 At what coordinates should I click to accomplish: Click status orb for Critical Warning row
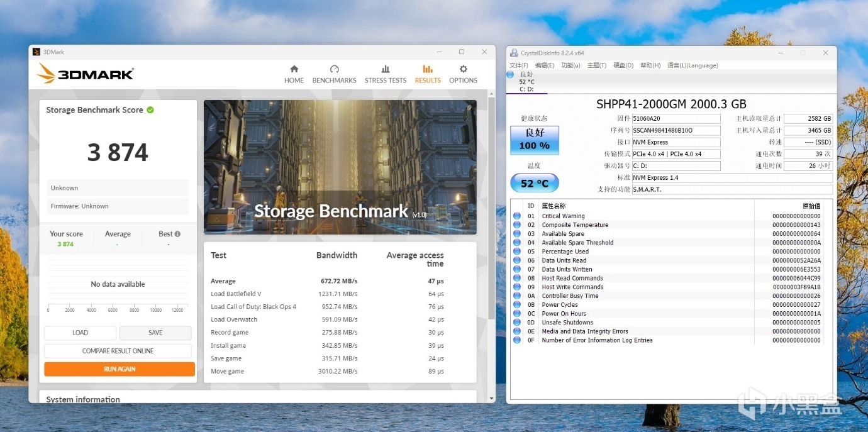click(517, 216)
